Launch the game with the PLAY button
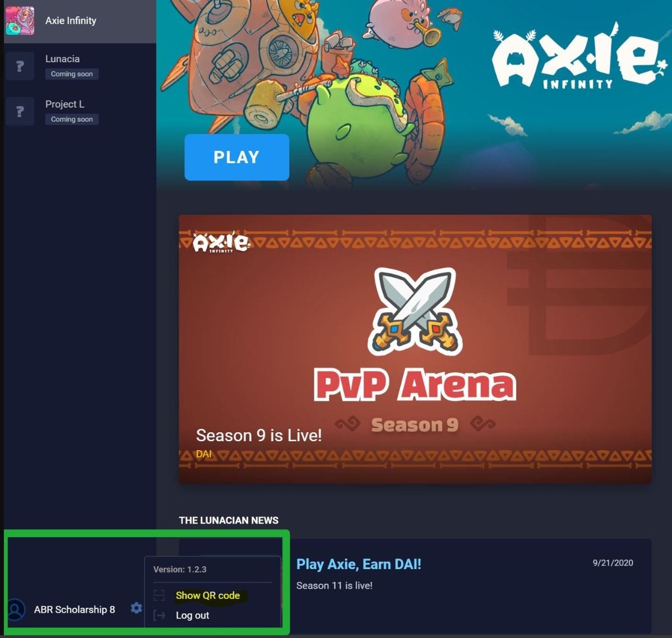 (237, 158)
